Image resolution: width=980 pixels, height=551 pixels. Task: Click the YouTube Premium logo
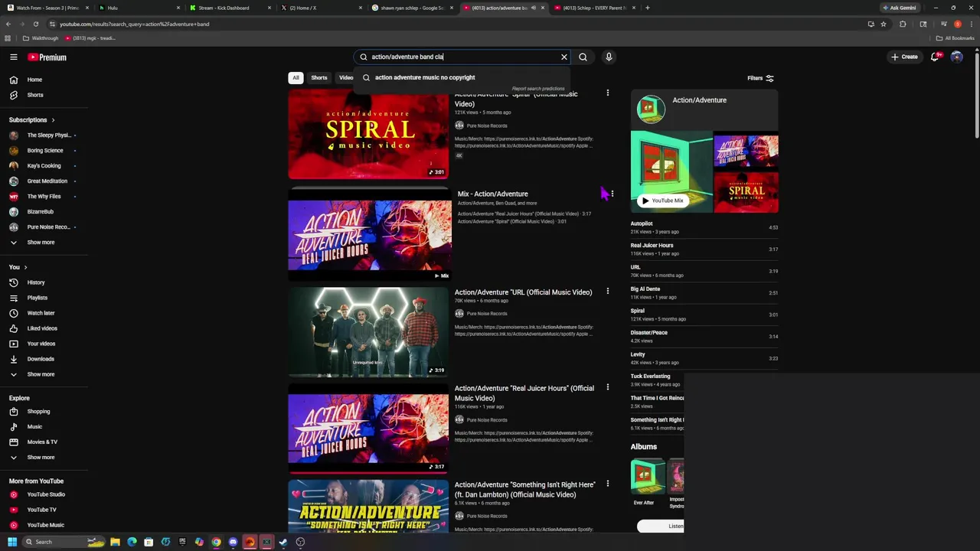point(47,57)
